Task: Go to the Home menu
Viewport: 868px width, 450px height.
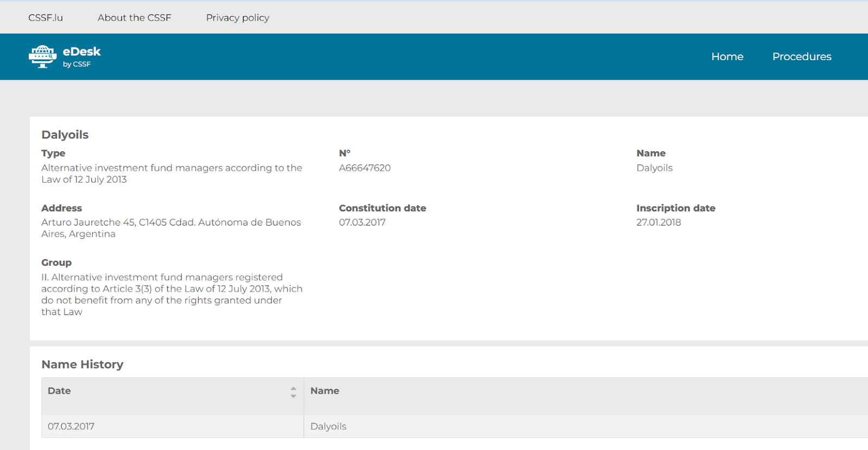Action: coord(727,56)
